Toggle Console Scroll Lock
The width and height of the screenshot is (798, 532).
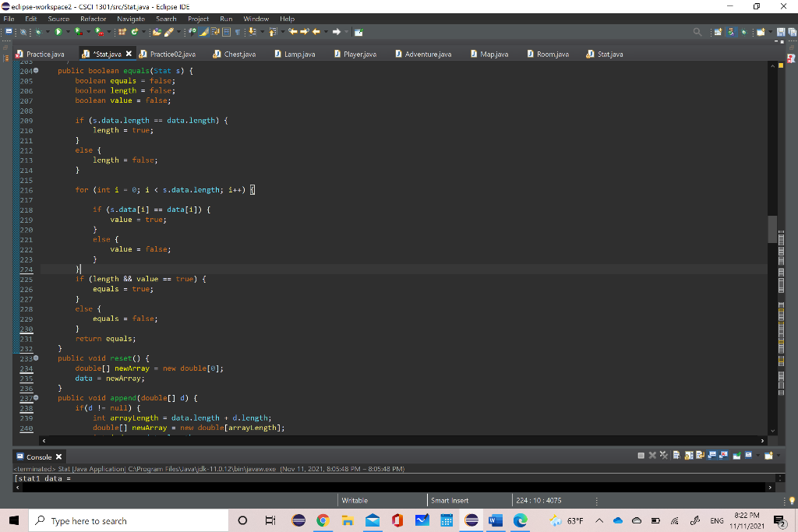coord(689,455)
